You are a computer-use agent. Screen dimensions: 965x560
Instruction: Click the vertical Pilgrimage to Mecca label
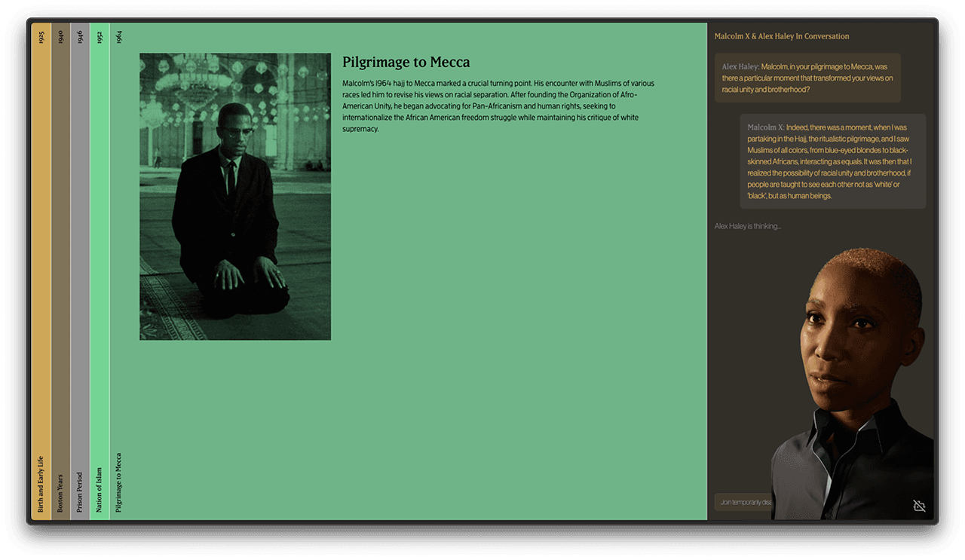119,482
